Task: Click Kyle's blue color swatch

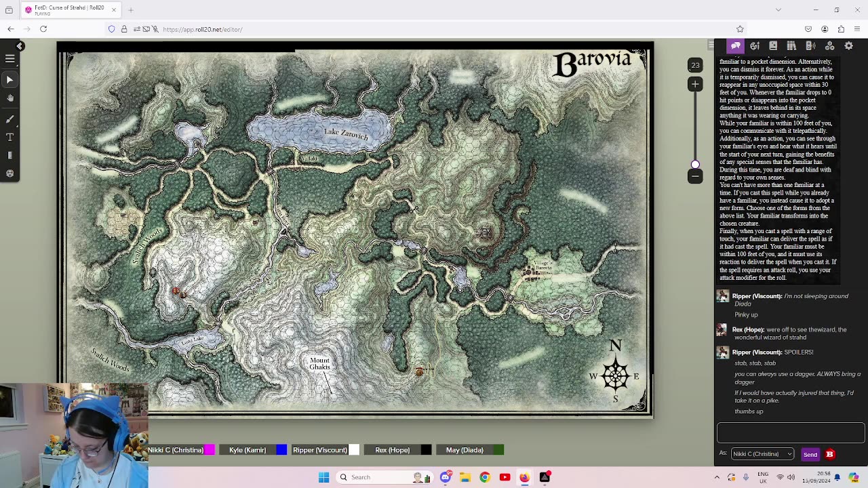Action: click(x=281, y=450)
